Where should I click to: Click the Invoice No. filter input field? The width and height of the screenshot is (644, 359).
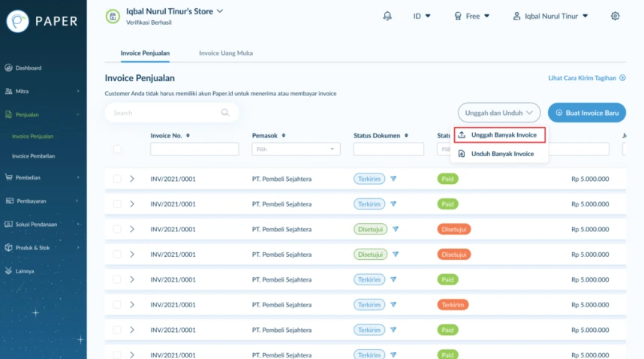(x=194, y=149)
